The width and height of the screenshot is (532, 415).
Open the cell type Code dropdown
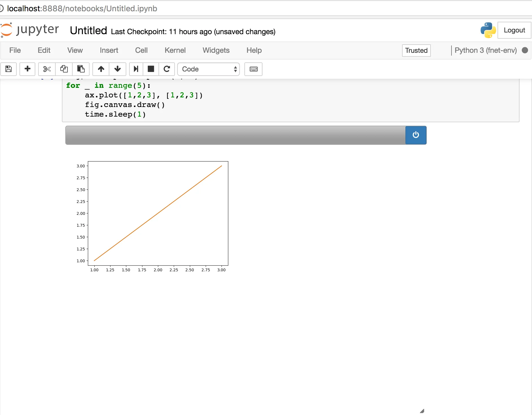coord(209,69)
